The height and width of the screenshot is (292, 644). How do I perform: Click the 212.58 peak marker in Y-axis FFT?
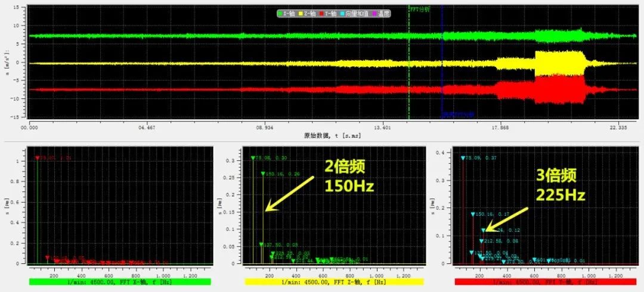pos(481,241)
